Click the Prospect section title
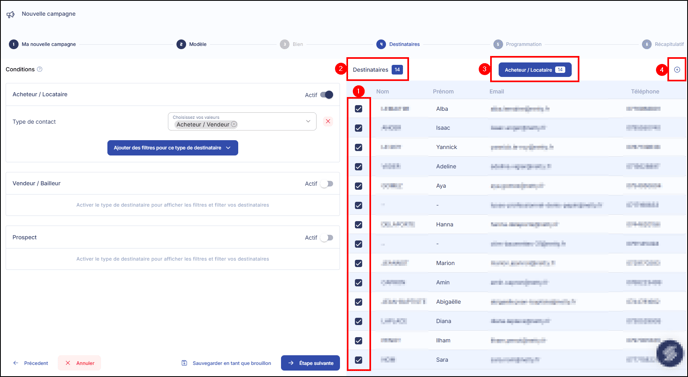 [x=25, y=237]
